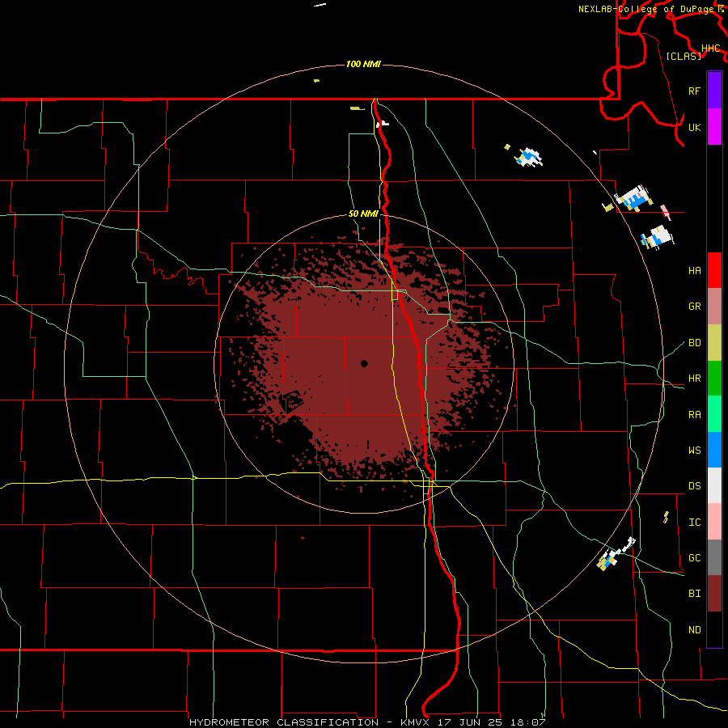The height and width of the screenshot is (728, 728).
Task: Click the HA red legend swatch
Action: click(714, 270)
